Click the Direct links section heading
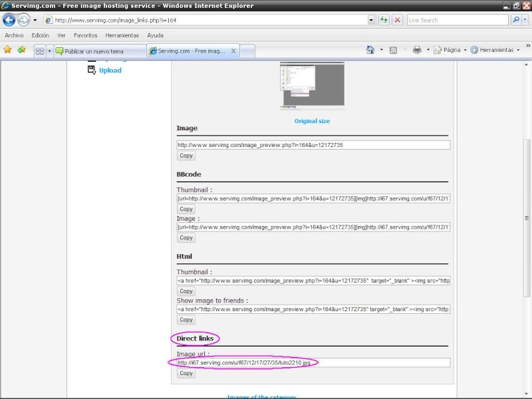 pyautogui.click(x=195, y=338)
